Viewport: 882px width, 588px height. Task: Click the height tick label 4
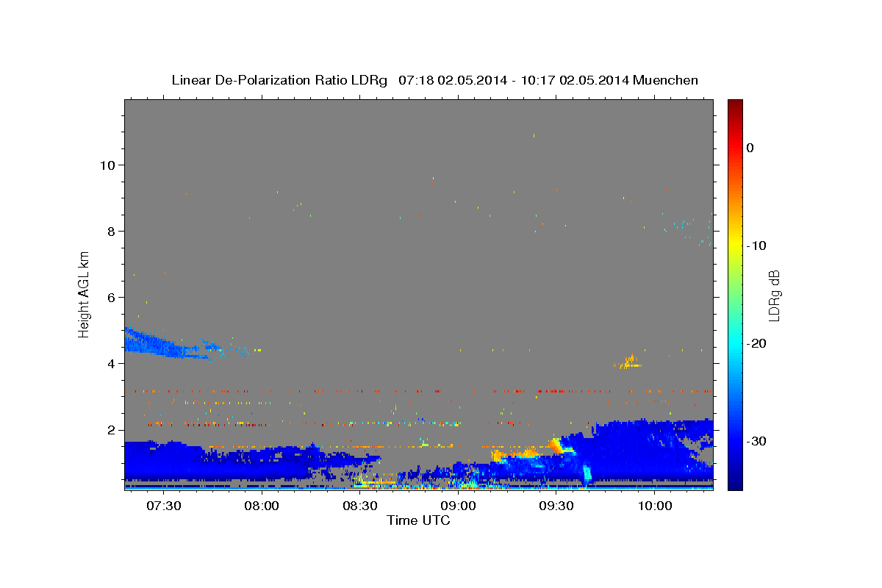pyautogui.click(x=112, y=363)
